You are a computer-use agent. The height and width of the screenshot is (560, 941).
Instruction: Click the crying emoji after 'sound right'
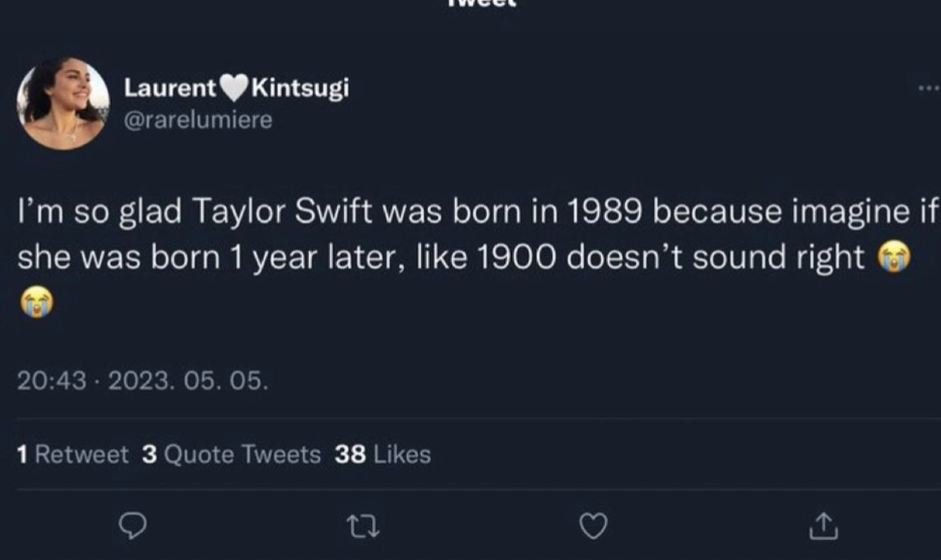(x=894, y=257)
